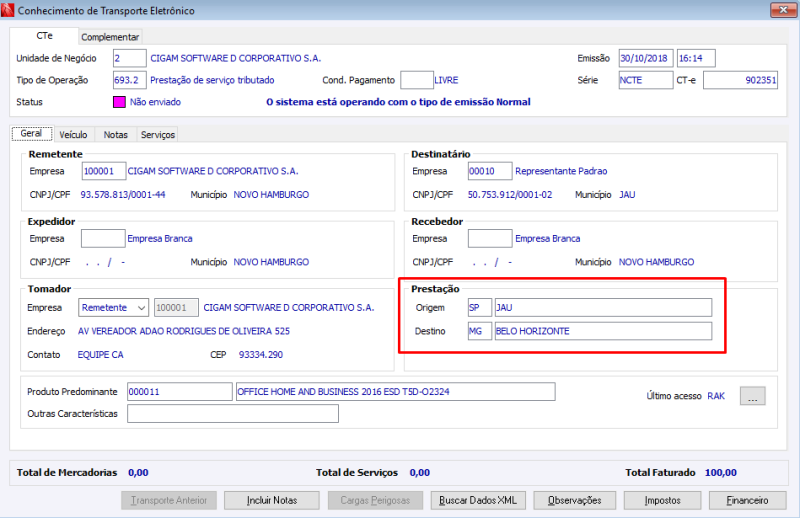Click the Destinatário Município value JAU
The image size is (800, 518).
pyautogui.click(x=627, y=194)
